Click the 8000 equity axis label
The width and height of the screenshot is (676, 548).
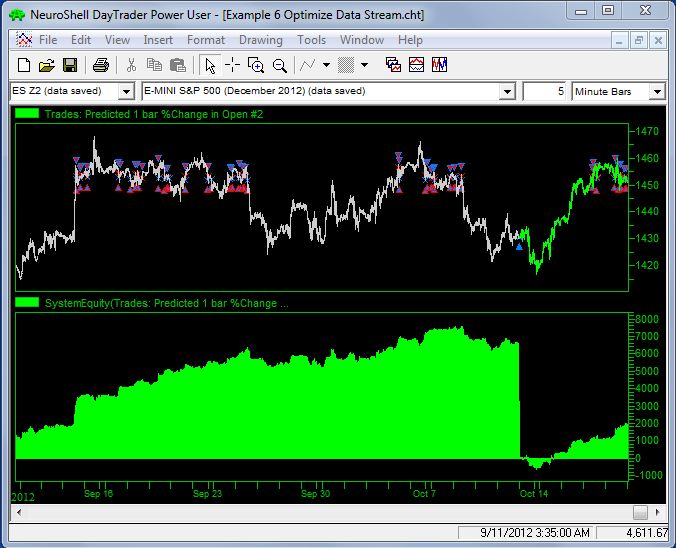(x=647, y=319)
